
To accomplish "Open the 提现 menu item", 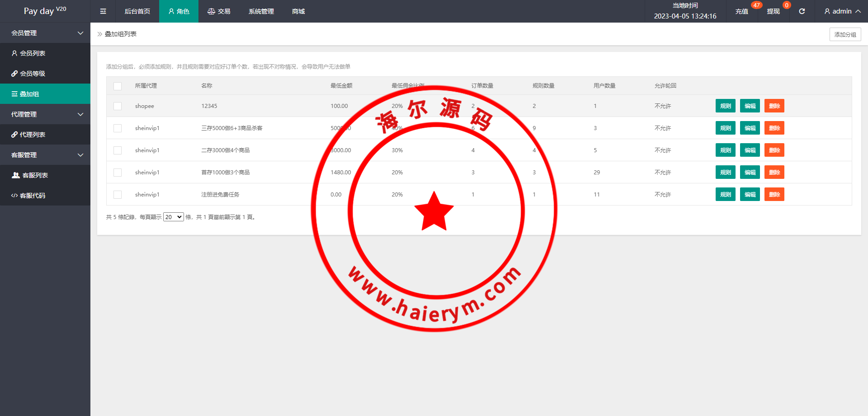I will tap(774, 11).
